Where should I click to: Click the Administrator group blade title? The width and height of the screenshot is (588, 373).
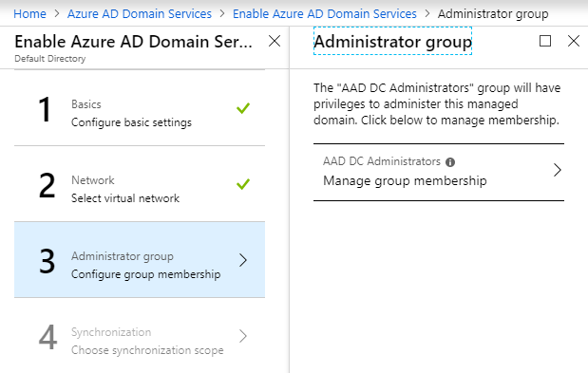[392, 41]
